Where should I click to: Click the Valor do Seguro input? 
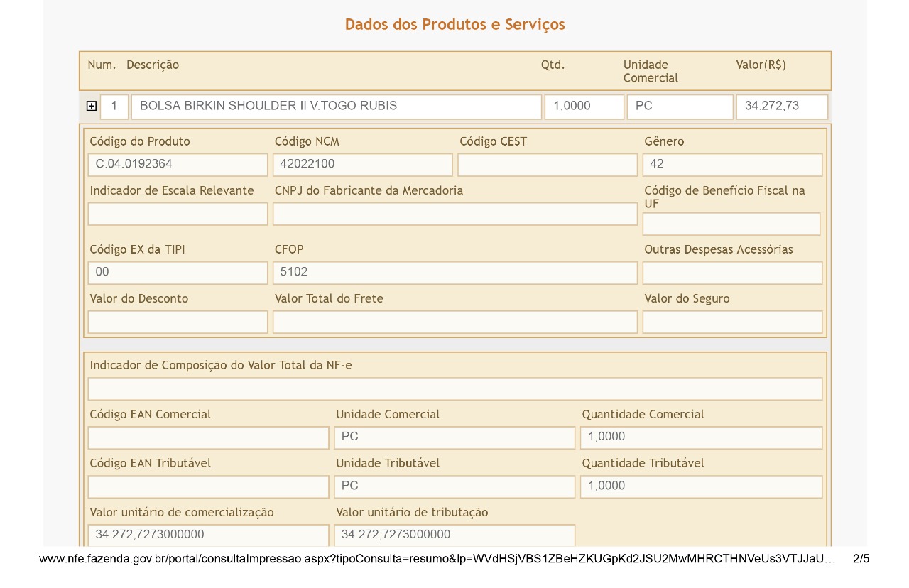point(732,321)
